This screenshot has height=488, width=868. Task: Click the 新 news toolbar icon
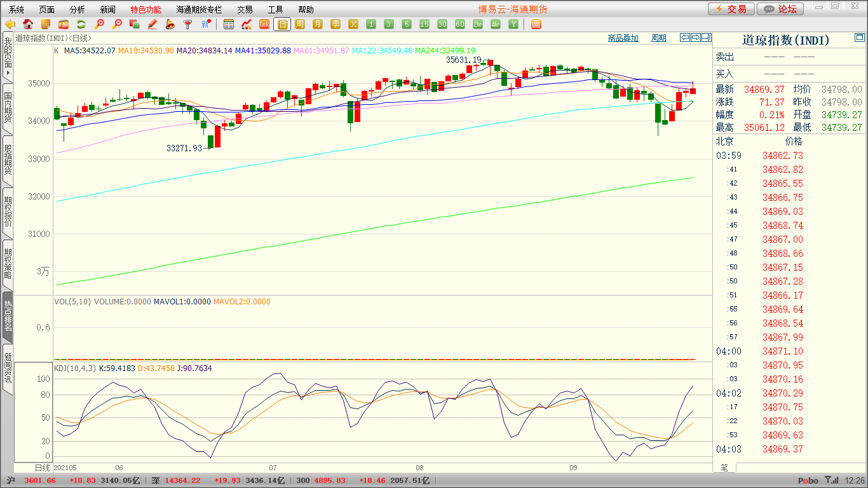click(205, 24)
